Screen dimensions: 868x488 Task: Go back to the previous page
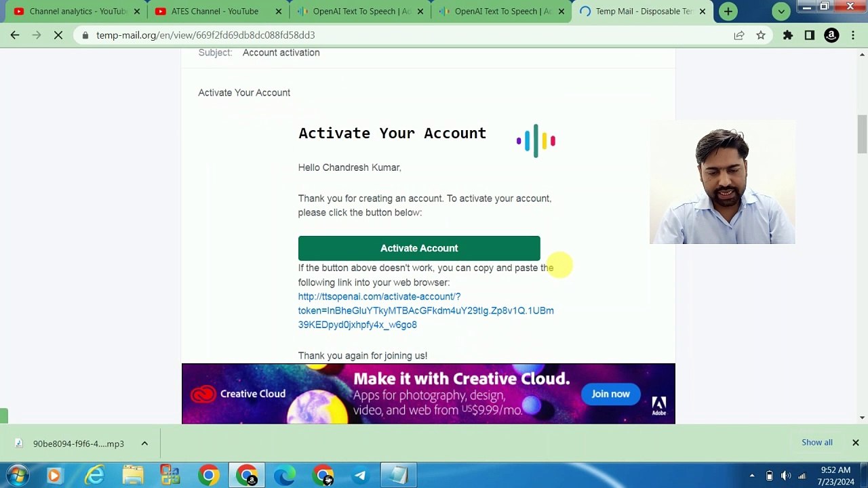pos(15,35)
